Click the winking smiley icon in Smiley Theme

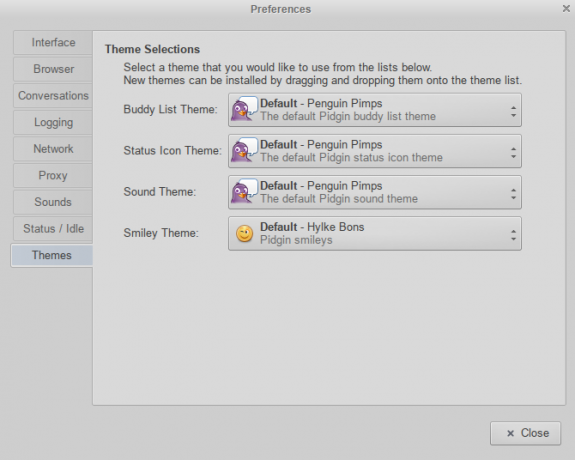tap(244, 233)
